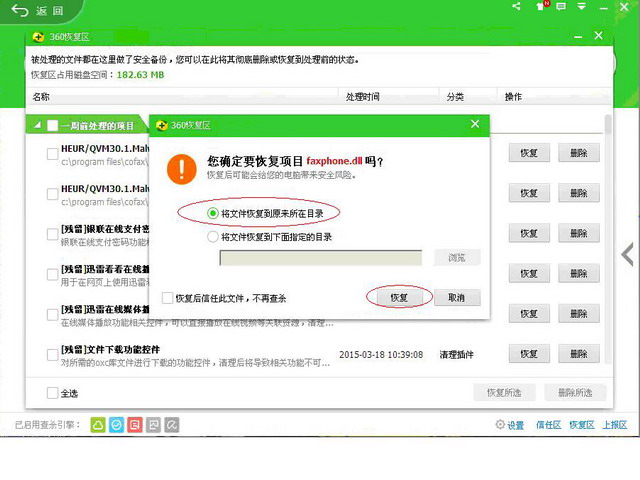Click the [残留]文件下载功能控件 item name
Viewport: 640px width, 480px height.
pos(110,349)
